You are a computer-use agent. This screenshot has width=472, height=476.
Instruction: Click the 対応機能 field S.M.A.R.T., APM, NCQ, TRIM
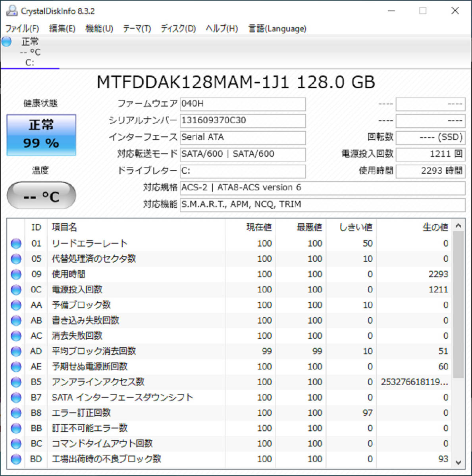click(x=323, y=205)
